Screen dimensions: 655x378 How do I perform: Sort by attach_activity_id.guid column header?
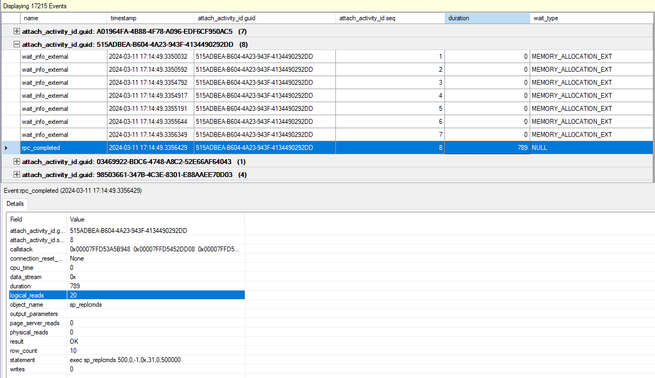click(265, 18)
